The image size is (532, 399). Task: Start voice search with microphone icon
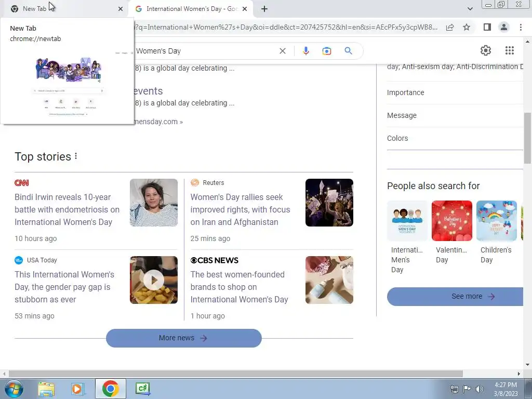pos(305,51)
